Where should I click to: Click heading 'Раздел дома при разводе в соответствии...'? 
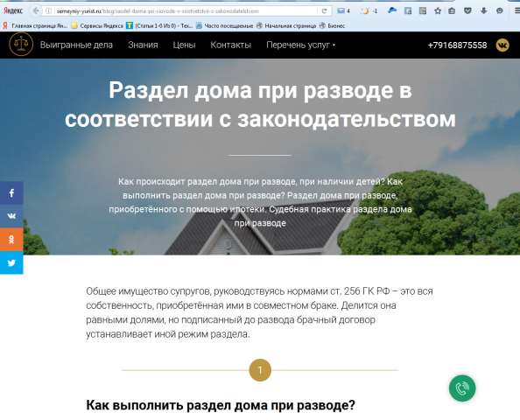click(260, 104)
